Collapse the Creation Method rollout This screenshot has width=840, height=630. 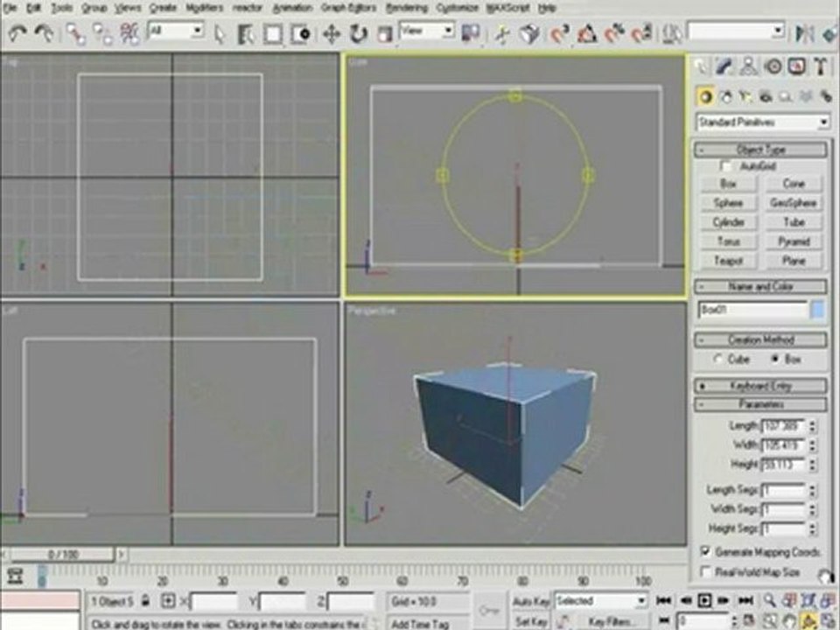[x=760, y=339]
